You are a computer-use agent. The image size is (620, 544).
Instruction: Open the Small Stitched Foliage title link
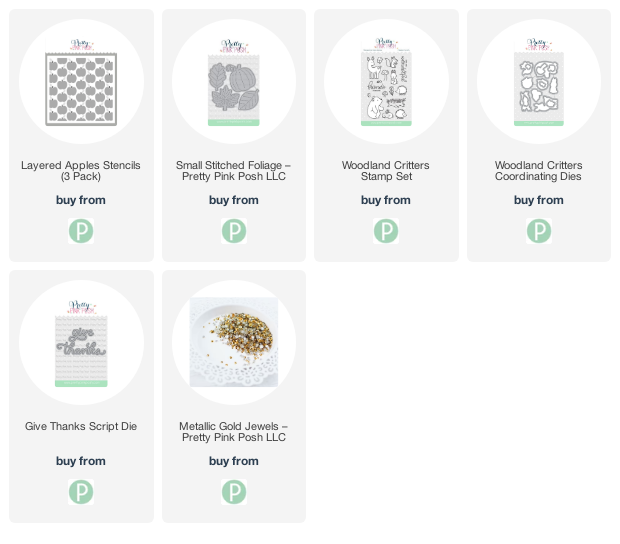(234, 171)
